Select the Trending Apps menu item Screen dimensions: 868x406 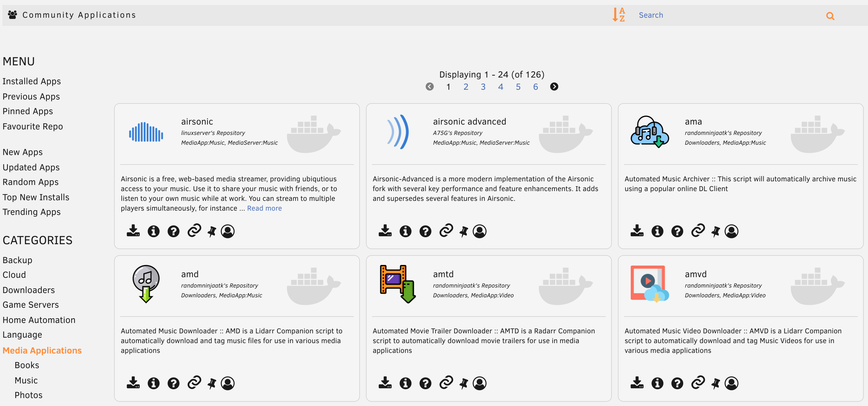(32, 212)
